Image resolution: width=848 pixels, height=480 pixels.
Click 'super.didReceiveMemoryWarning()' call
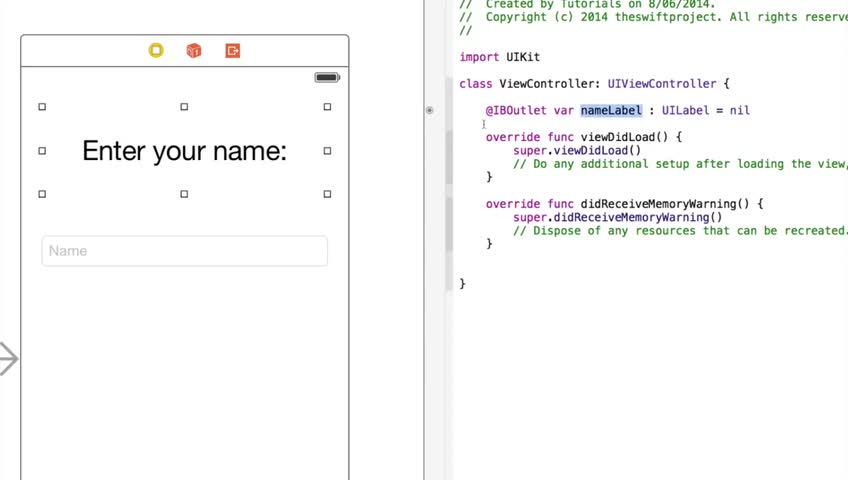click(618, 217)
